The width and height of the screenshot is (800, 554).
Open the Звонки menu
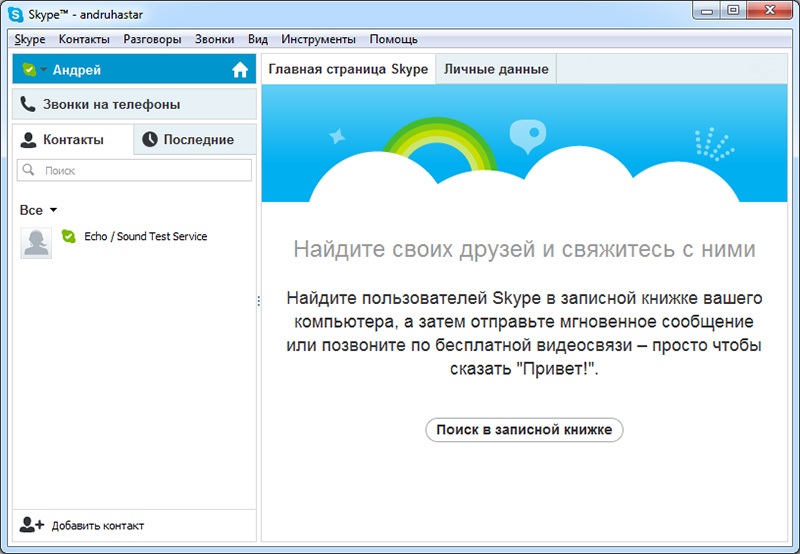(214, 39)
